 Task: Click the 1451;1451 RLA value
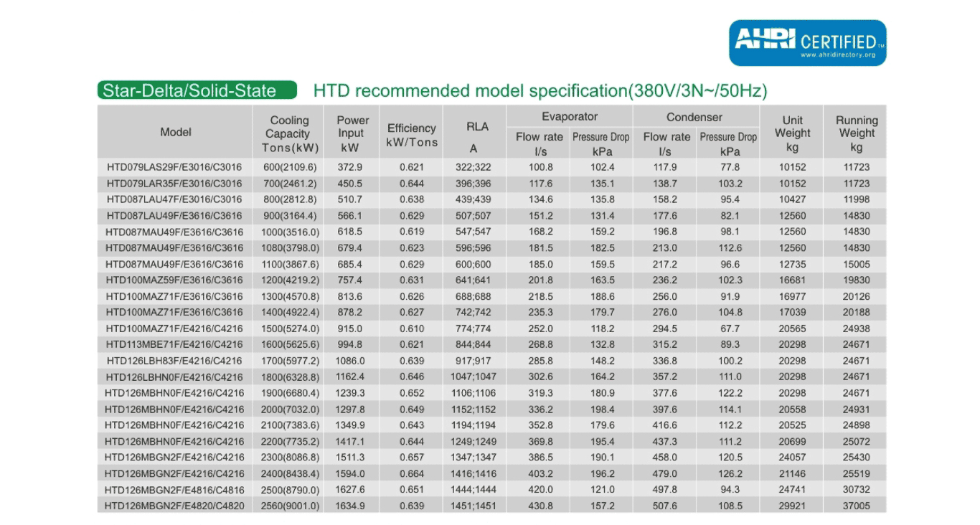pos(473,506)
